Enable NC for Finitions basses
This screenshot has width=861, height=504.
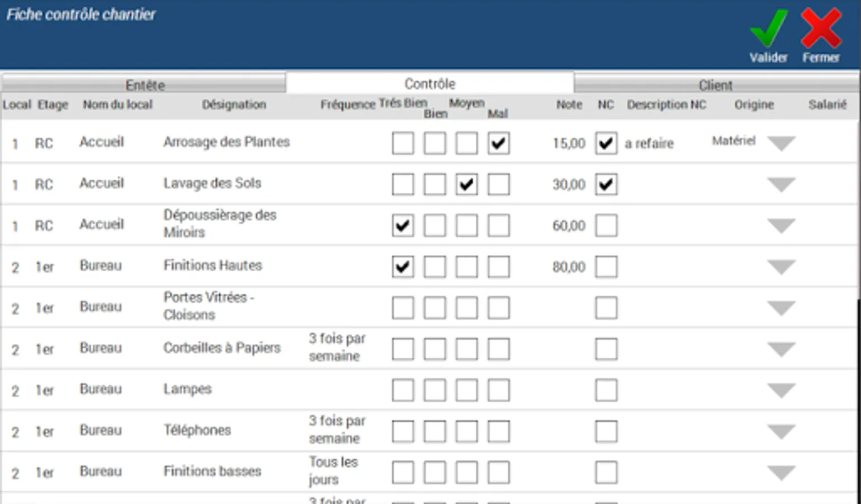pos(606,473)
